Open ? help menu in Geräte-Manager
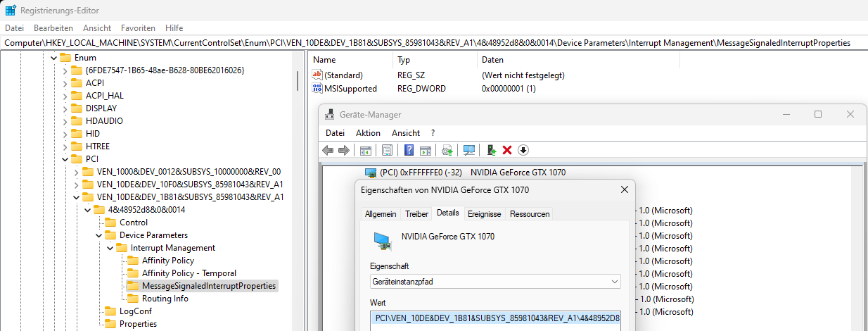 (x=433, y=133)
